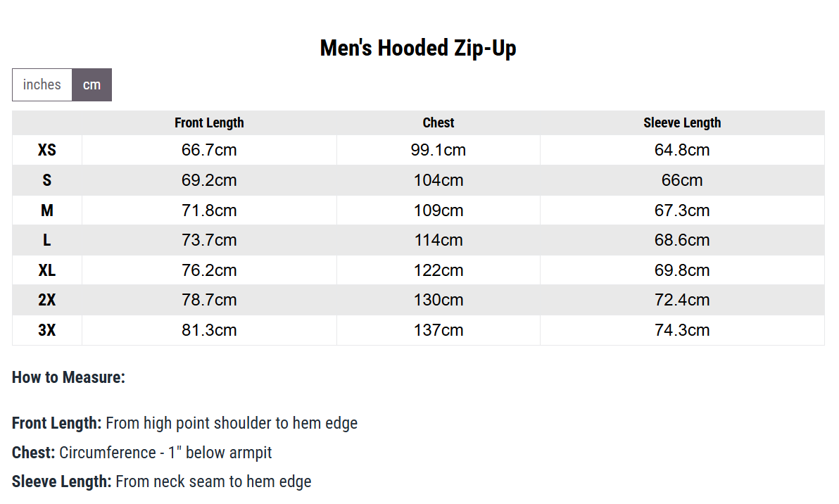Select the 2X size row label

click(x=47, y=300)
